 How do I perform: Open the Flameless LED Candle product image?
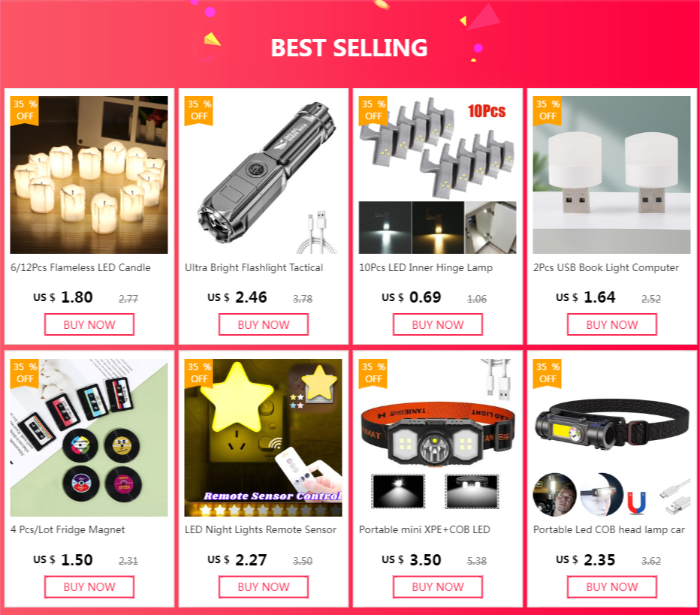pyautogui.click(x=89, y=175)
